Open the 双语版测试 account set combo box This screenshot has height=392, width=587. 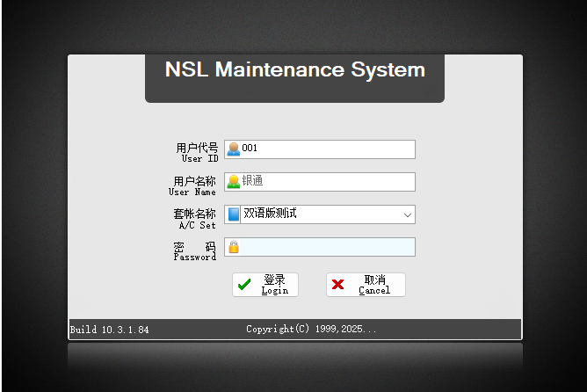coord(316,214)
